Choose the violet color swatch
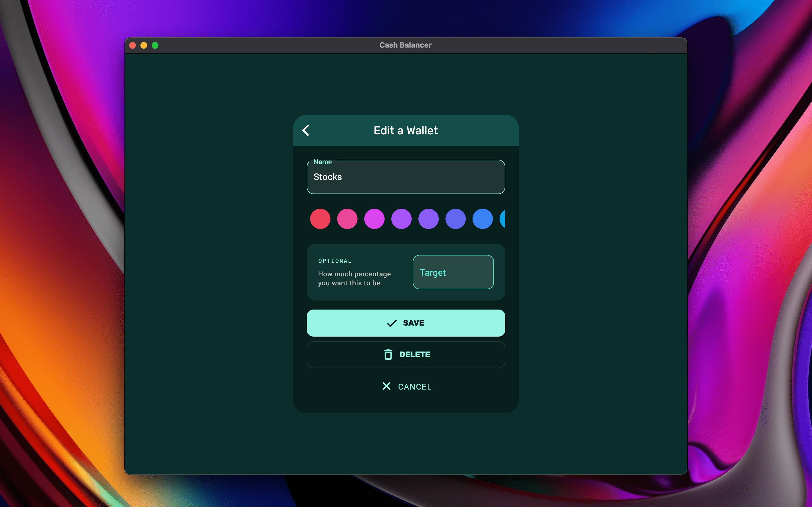 pyautogui.click(x=428, y=219)
